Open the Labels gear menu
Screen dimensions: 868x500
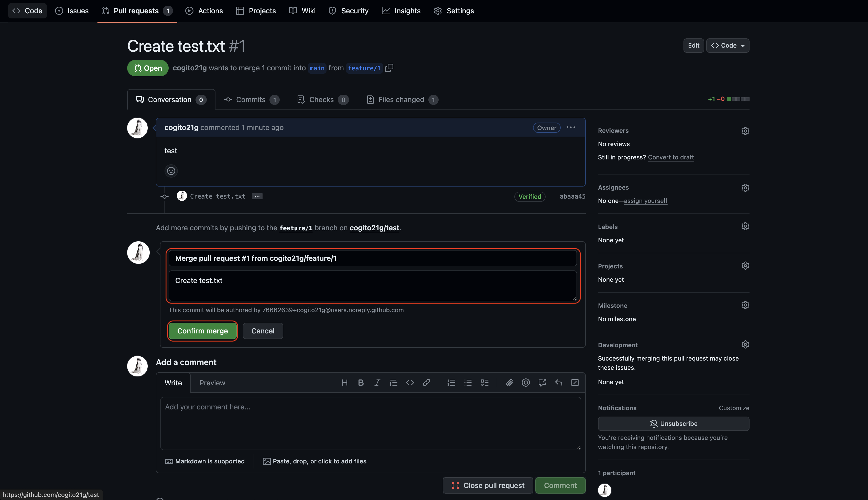pyautogui.click(x=745, y=226)
